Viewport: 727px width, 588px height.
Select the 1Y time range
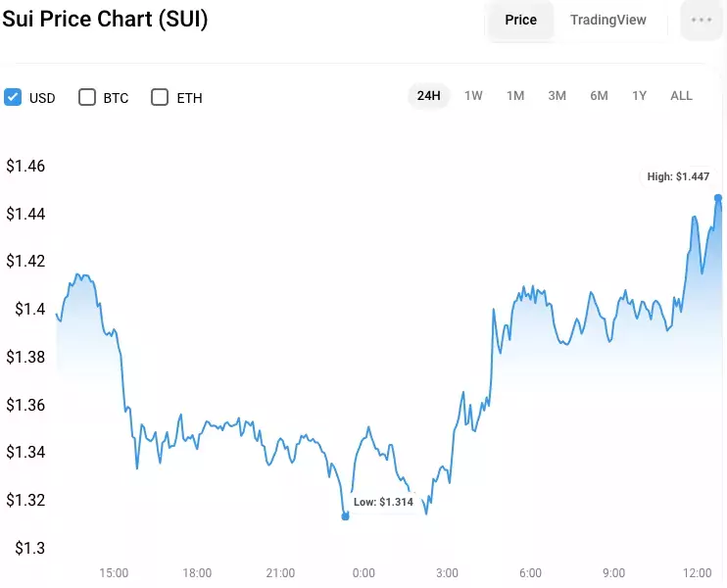[639, 96]
